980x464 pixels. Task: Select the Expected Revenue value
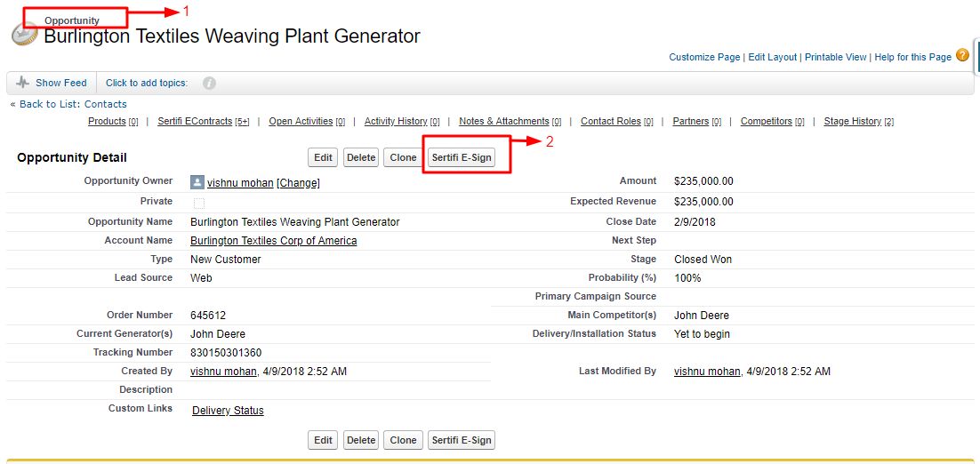[703, 202]
